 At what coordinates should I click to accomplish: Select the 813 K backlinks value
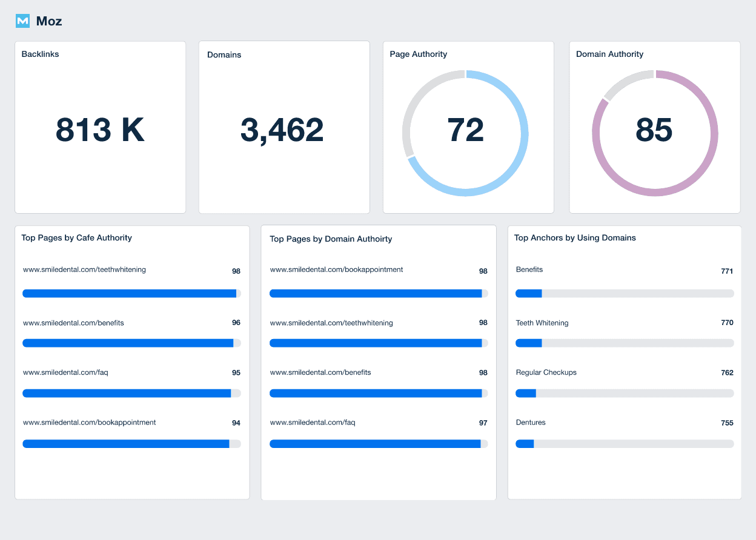pos(100,130)
